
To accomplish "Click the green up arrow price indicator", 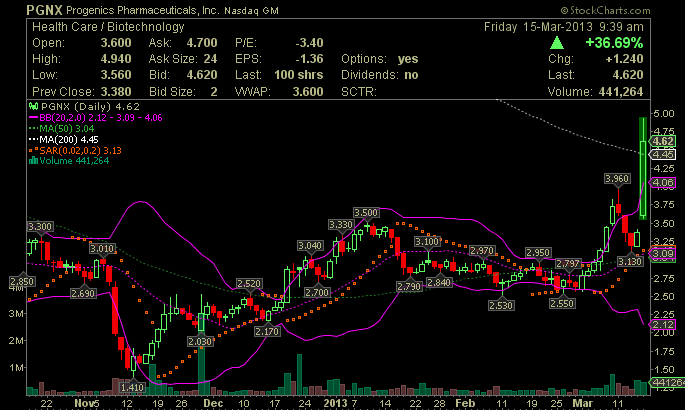I will coord(553,44).
